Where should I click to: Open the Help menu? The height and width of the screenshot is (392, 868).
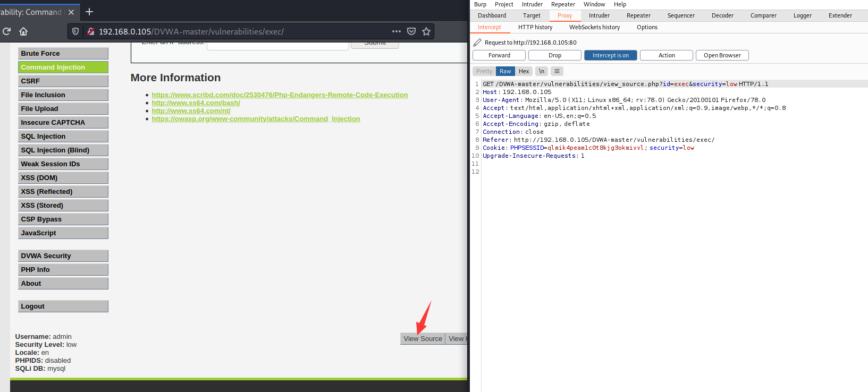pyautogui.click(x=620, y=4)
